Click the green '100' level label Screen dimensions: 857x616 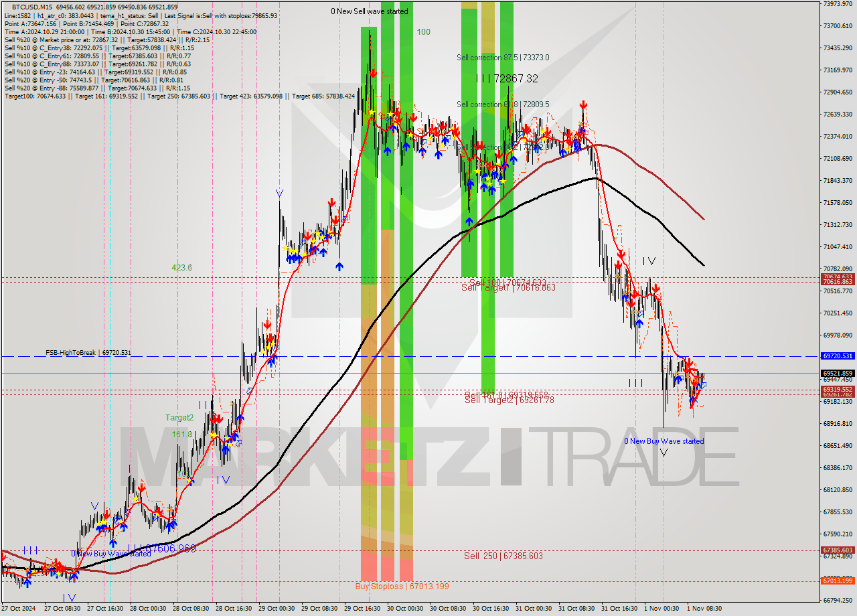click(424, 31)
